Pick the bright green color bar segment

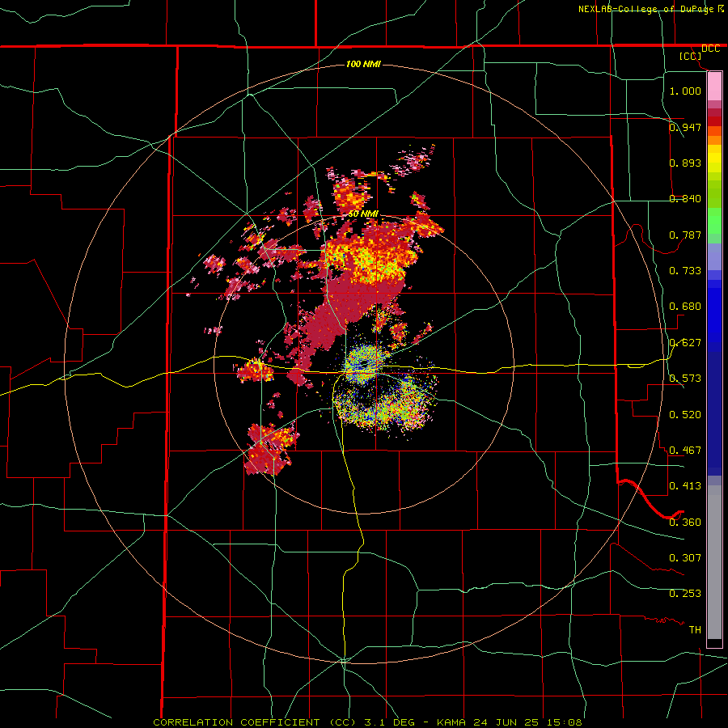tap(714, 221)
